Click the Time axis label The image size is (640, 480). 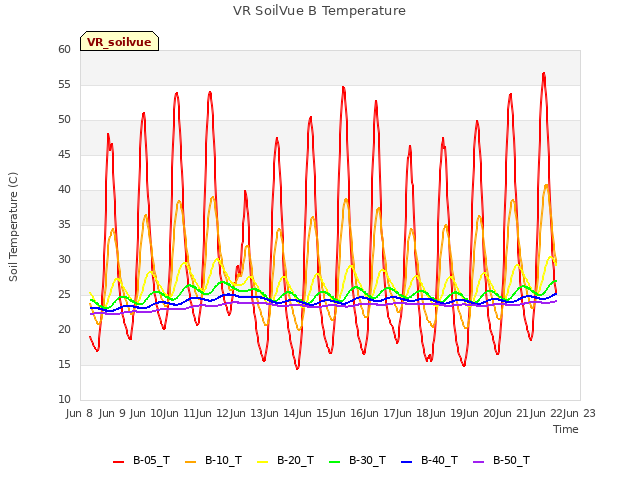(566, 429)
